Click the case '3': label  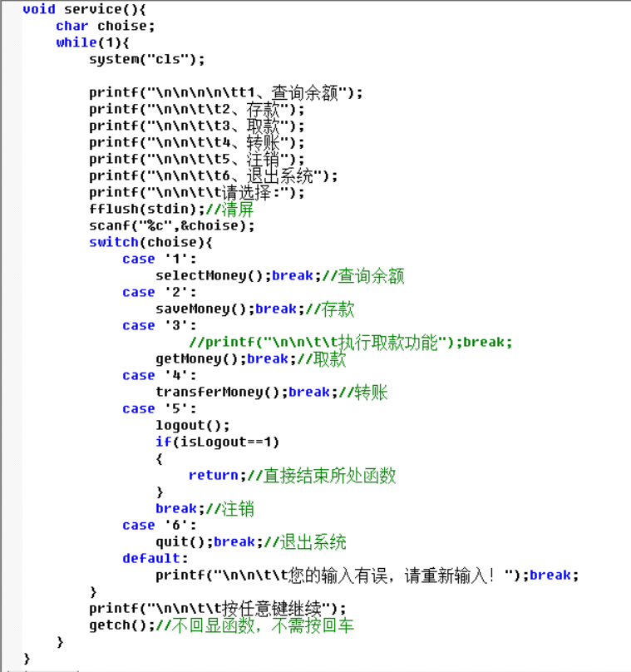click(160, 326)
